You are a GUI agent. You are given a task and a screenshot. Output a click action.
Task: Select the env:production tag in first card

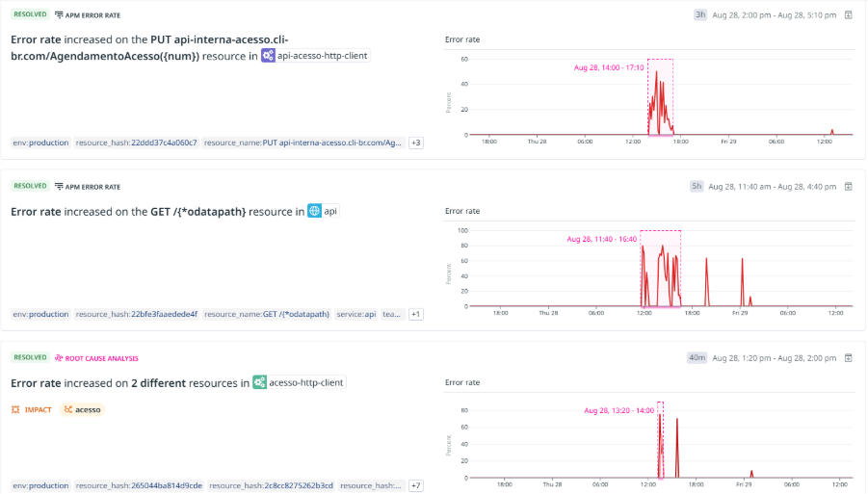click(x=40, y=143)
